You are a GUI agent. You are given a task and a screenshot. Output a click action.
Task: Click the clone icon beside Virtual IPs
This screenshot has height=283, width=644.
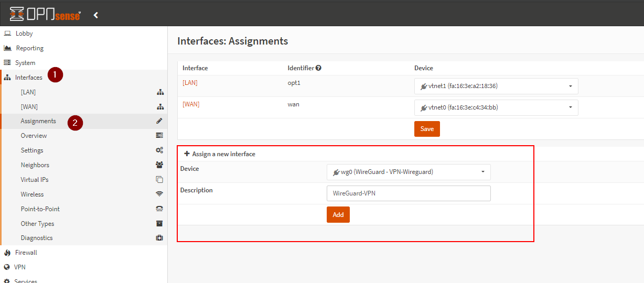click(x=159, y=180)
